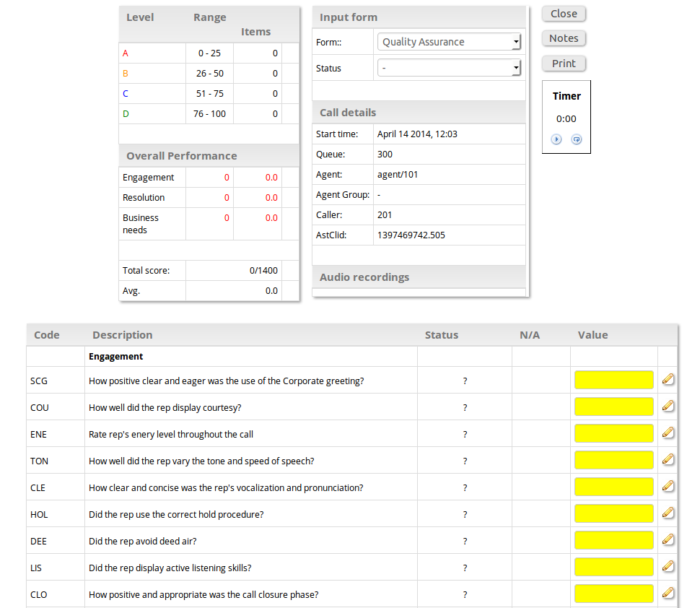Select the yellow value box for HOL
The image size is (700, 608).
point(614,513)
